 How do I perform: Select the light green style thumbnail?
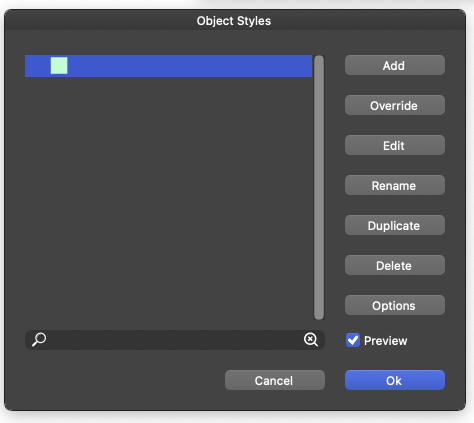[x=59, y=65]
